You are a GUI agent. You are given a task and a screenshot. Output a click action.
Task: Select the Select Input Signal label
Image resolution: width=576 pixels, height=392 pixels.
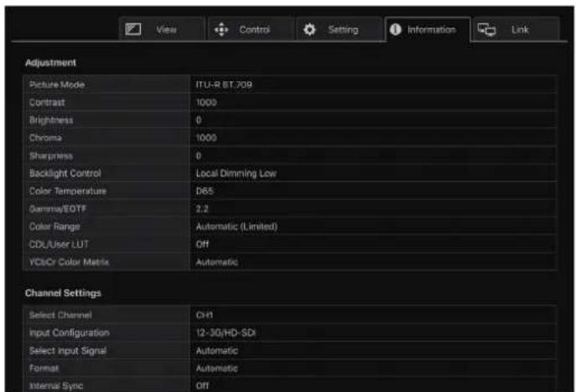pos(68,350)
